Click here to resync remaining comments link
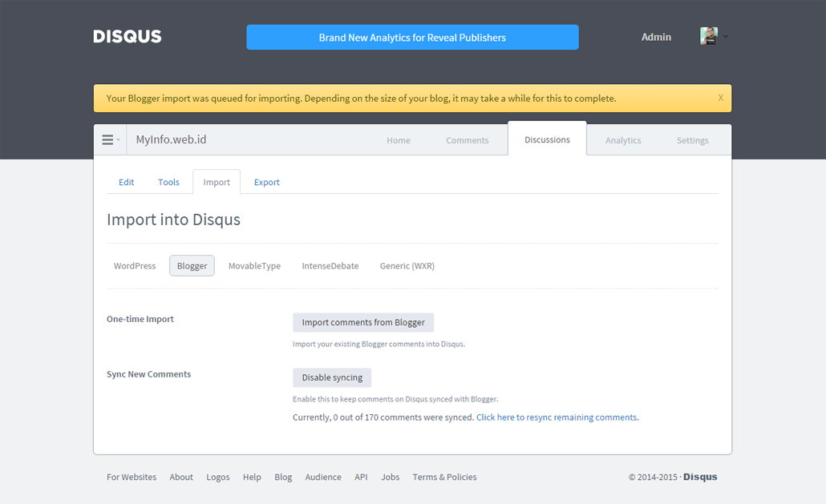826x504 pixels. pos(557,417)
